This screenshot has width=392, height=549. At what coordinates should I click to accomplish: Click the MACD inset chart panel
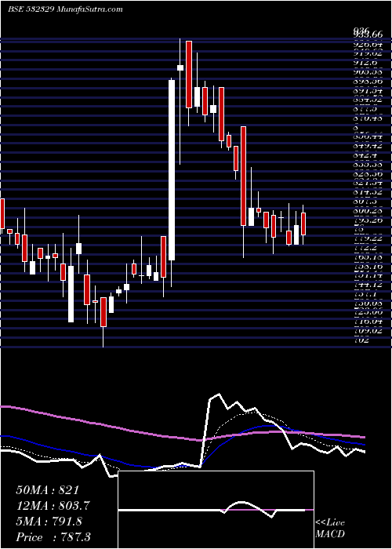tap(216, 510)
